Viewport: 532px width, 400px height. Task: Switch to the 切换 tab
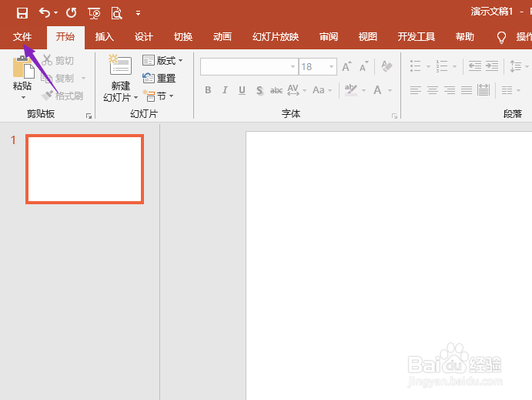183,37
